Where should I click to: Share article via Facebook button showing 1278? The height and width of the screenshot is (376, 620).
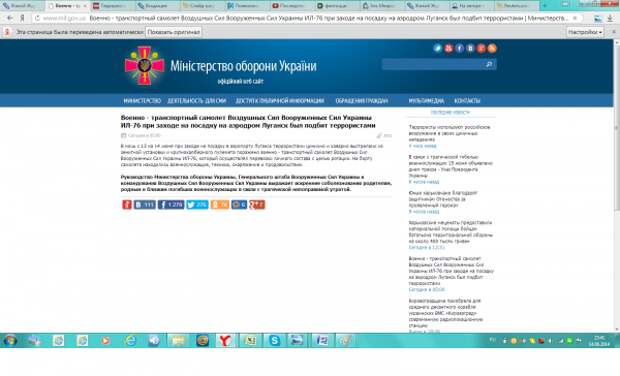(171, 204)
